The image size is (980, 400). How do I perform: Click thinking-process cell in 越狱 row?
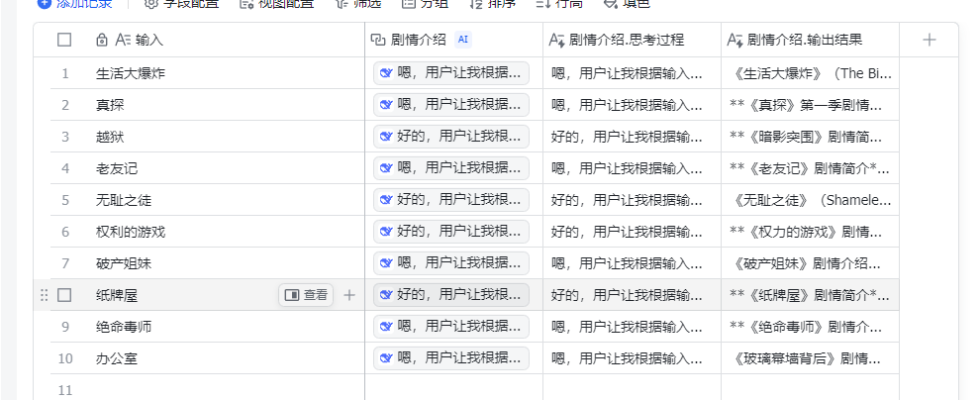coord(632,137)
